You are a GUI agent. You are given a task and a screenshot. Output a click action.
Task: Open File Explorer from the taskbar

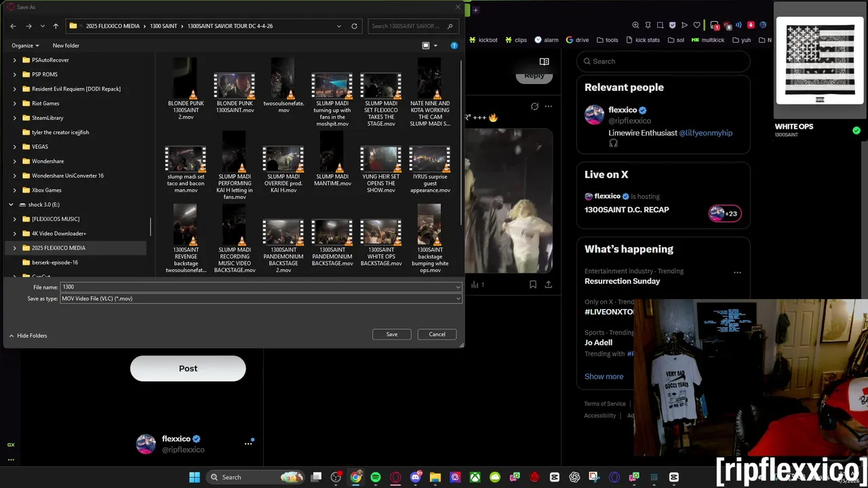[x=435, y=477]
